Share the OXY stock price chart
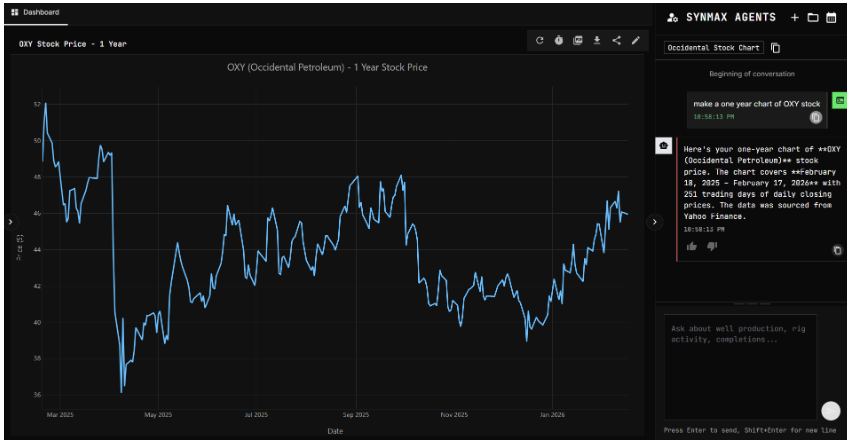The width and height of the screenshot is (852, 445). [616, 41]
